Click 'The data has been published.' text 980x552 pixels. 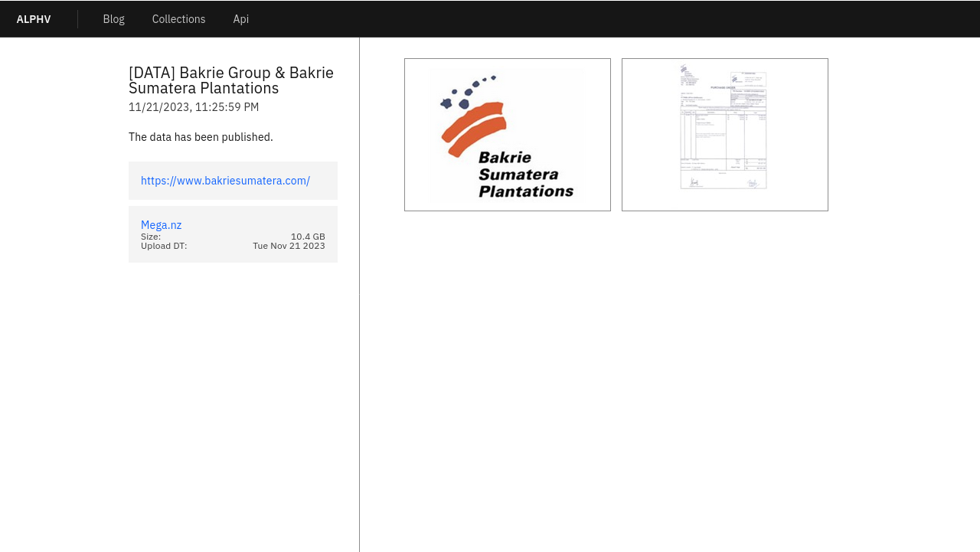pos(201,137)
